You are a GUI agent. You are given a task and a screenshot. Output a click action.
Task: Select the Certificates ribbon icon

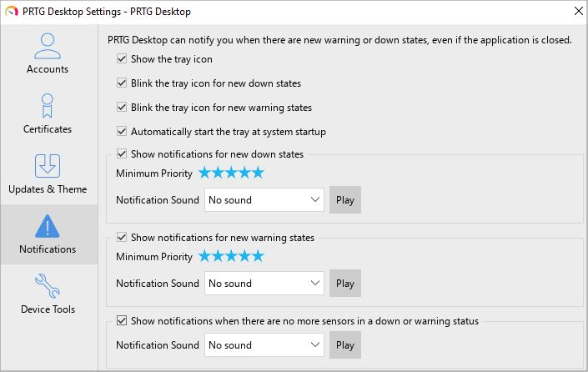click(48, 106)
